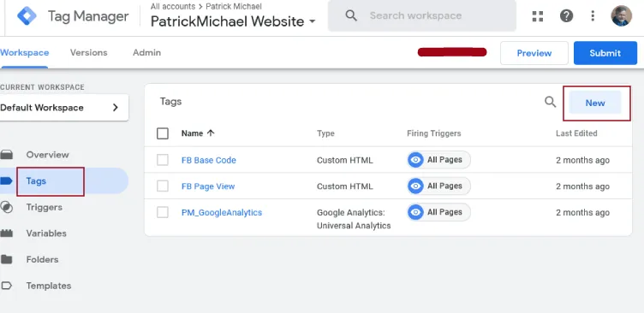Viewport: 644px width, 313px height.
Task: Click the Overview sidebar icon
Action: (x=7, y=155)
